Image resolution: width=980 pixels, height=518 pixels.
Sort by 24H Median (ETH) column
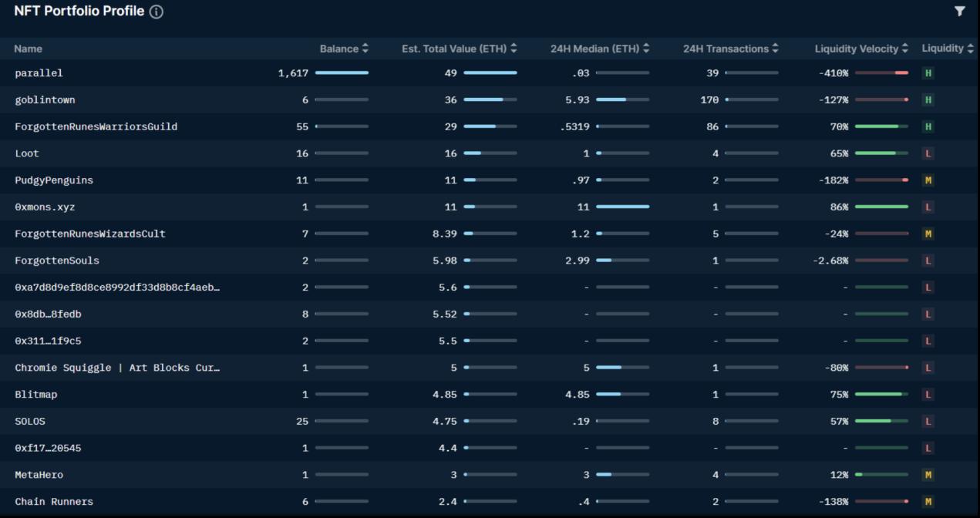(x=599, y=49)
